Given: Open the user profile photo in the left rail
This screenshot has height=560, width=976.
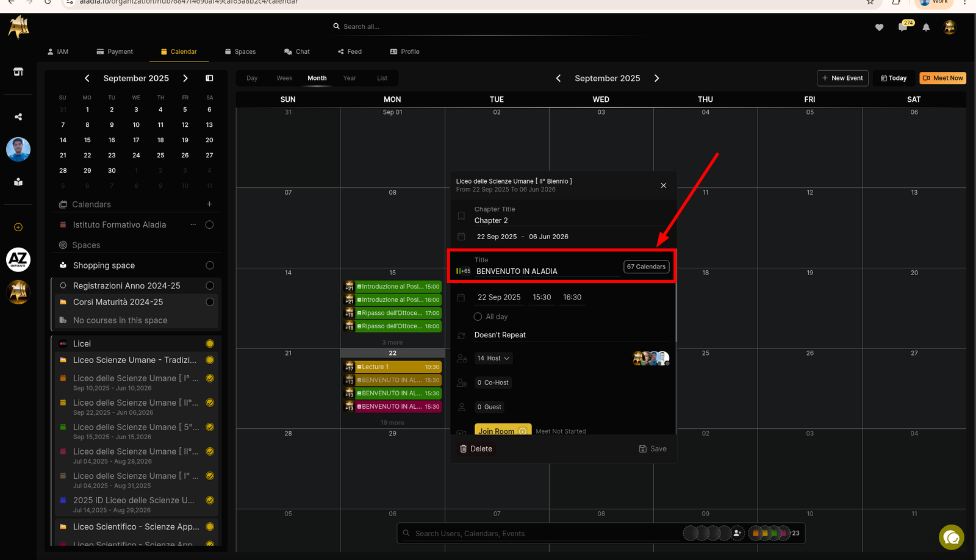Looking at the screenshot, I should (18, 149).
